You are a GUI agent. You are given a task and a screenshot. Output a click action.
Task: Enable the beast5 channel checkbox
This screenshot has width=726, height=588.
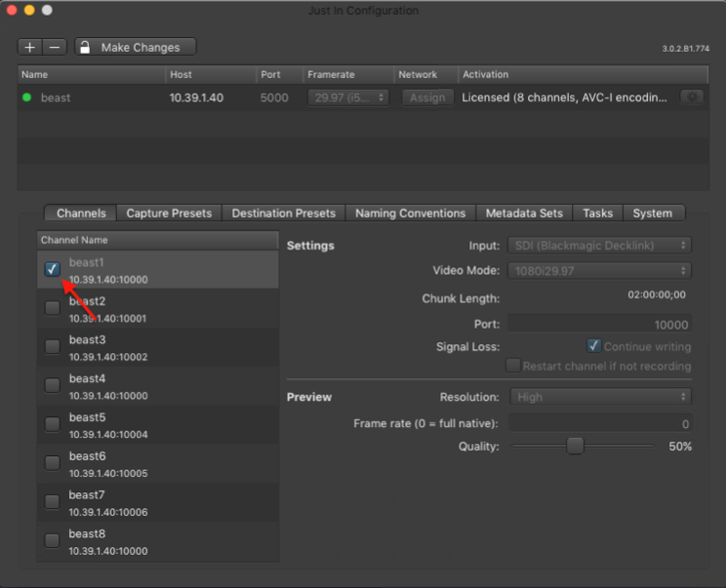tap(53, 424)
